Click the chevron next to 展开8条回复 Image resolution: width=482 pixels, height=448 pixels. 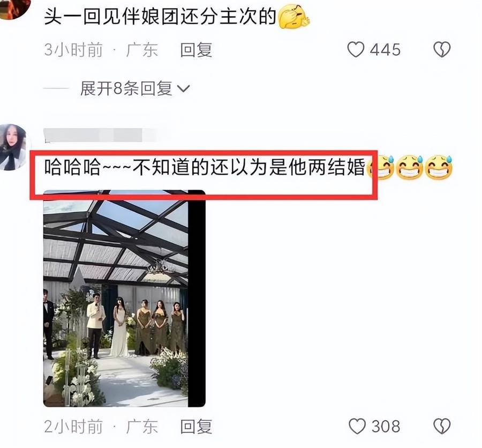[184, 89]
